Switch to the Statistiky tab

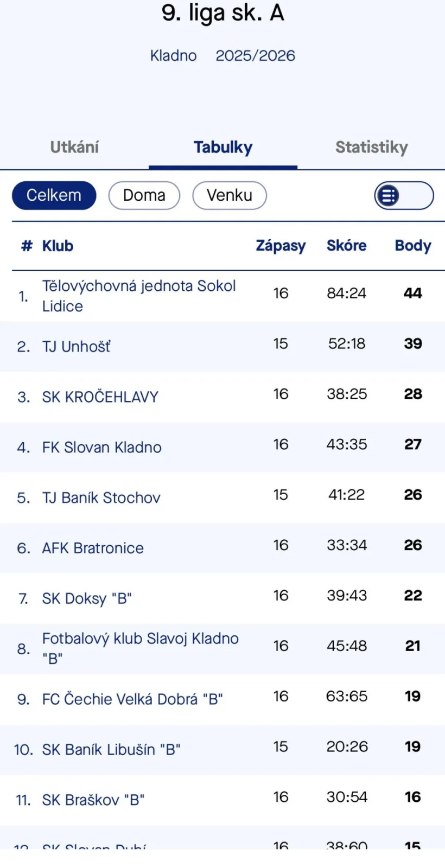(371, 147)
